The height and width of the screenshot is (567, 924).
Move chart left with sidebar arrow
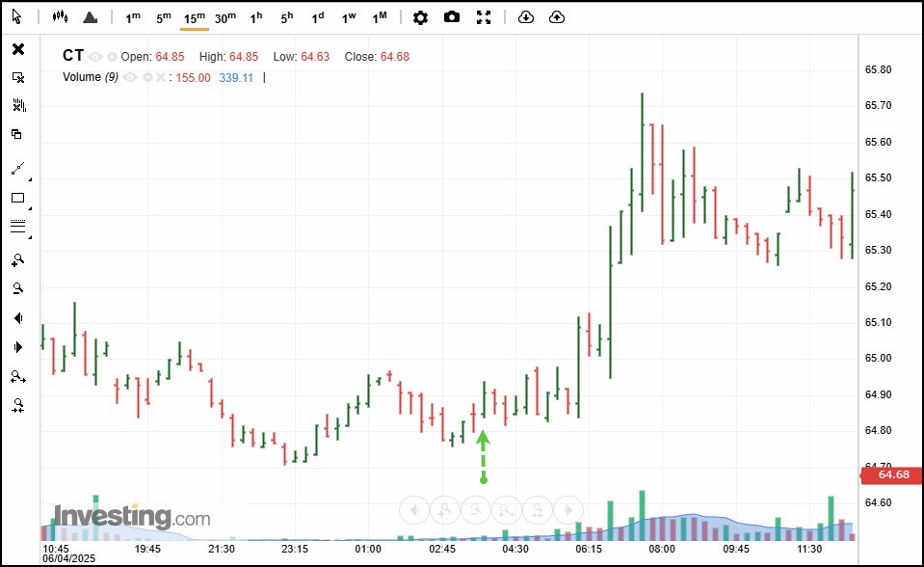click(x=17, y=318)
